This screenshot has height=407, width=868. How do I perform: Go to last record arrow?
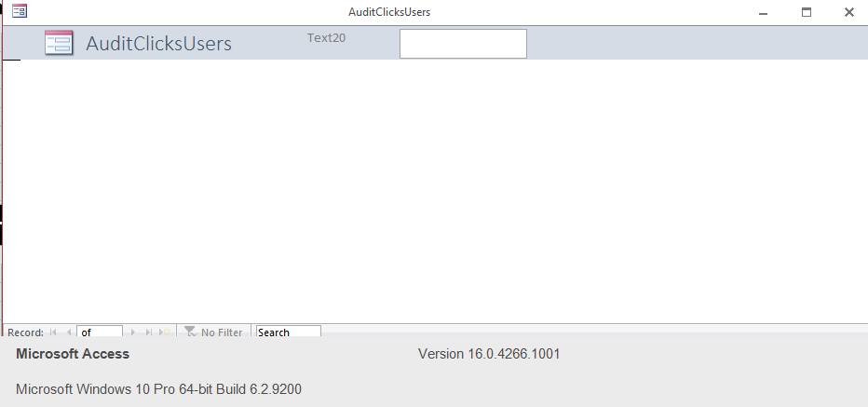(x=148, y=332)
